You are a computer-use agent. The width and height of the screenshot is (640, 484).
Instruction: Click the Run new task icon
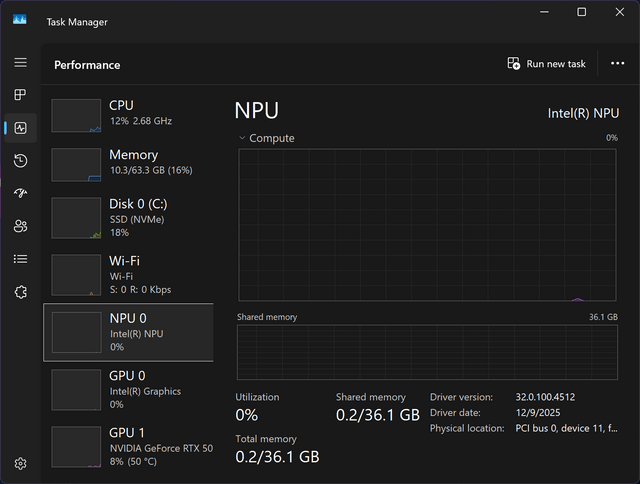(513, 64)
